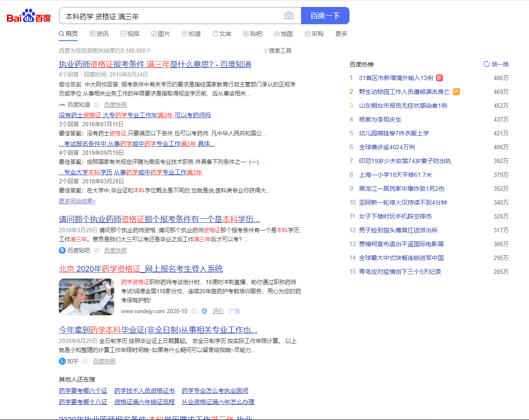Click related search 药学要考哪六个证
Image resolution: width=529 pixels, height=420 pixels.
(83, 391)
